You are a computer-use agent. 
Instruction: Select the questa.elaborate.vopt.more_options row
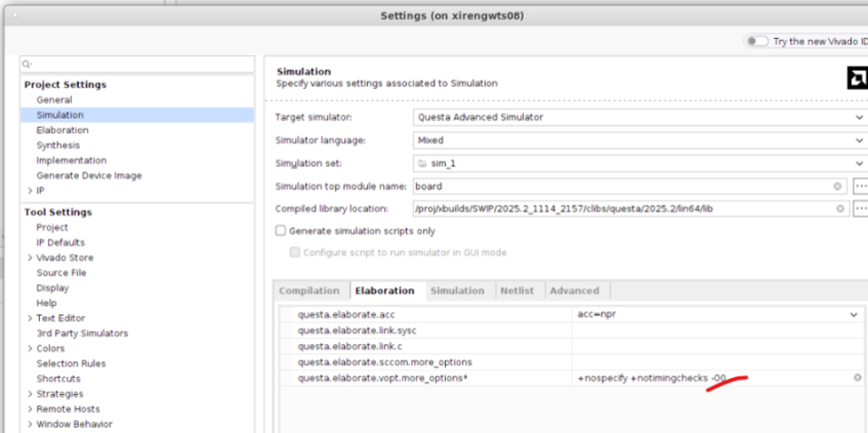(x=573, y=378)
